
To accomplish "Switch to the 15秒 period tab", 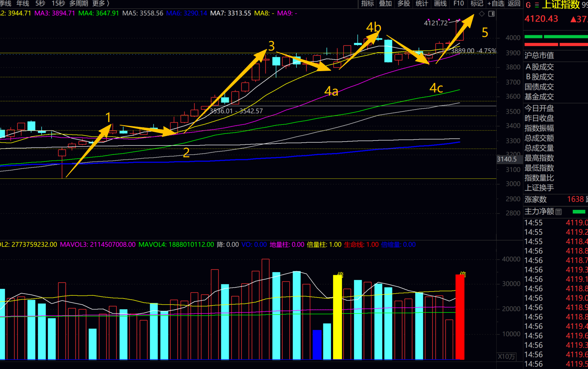I will pyautogui.click(x=58, y=3).
